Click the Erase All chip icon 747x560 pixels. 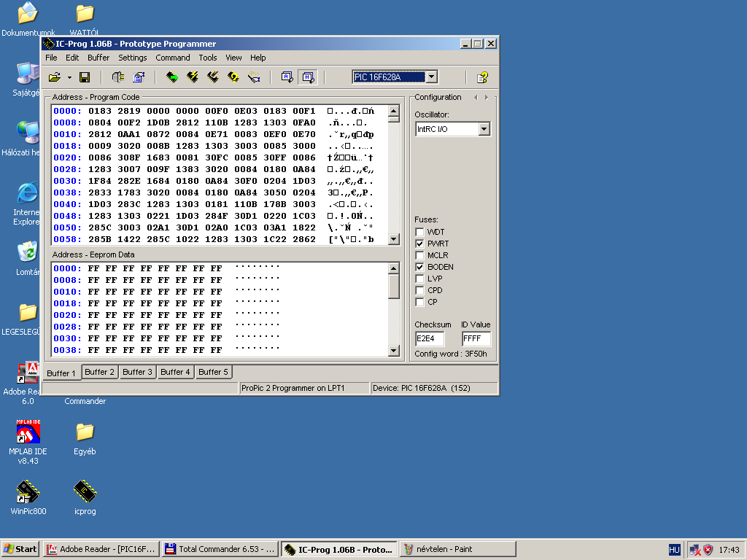(213, 77)
